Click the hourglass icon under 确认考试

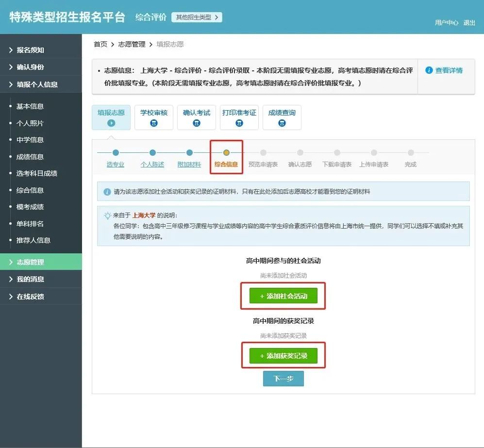point(197,123)
